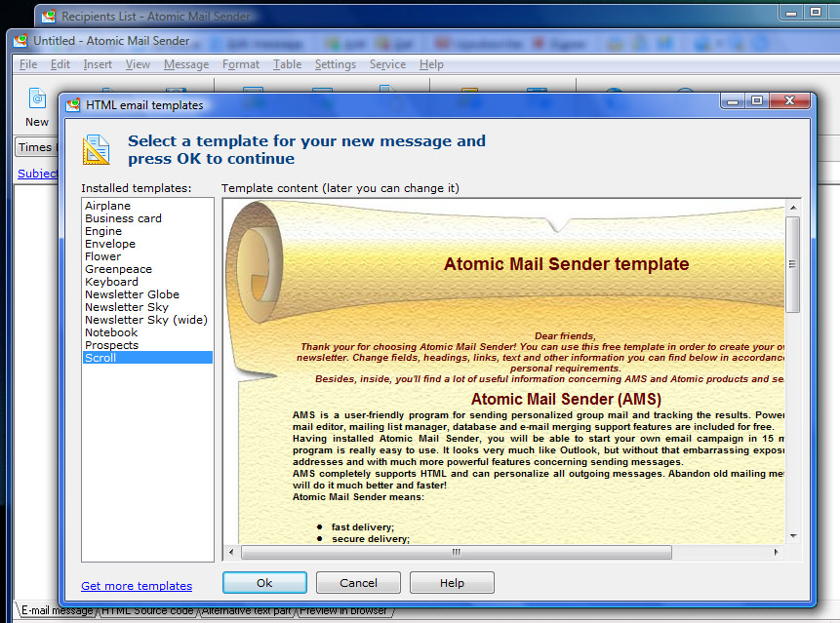Click the HTML email templates dialog title icon
Viewport: 840px width, 623px height.
pos(73,105)
